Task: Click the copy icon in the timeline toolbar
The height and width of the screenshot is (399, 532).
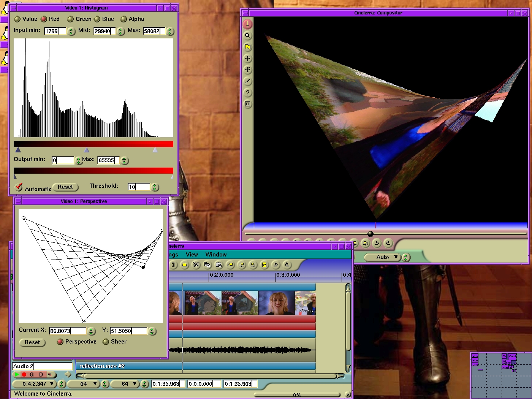Action: (207, 265)
